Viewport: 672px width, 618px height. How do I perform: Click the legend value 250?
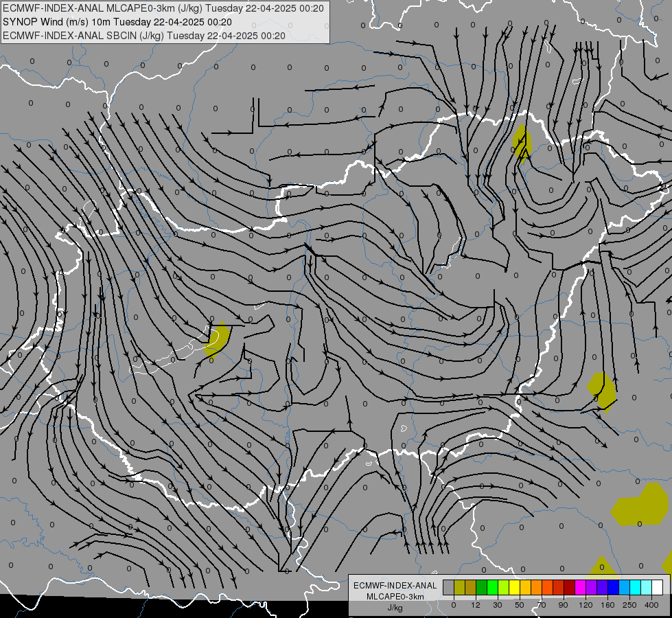click(629, 605)
